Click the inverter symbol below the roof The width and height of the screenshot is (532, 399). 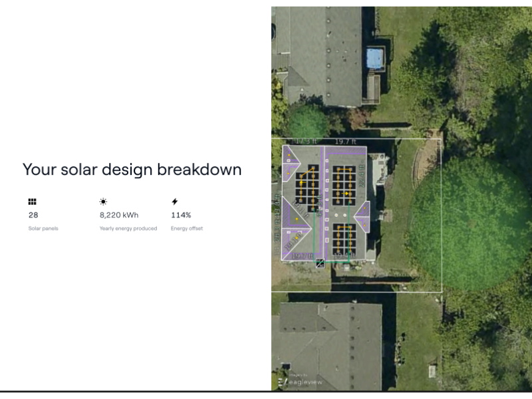pyautogui.click(x=321, y=263)
